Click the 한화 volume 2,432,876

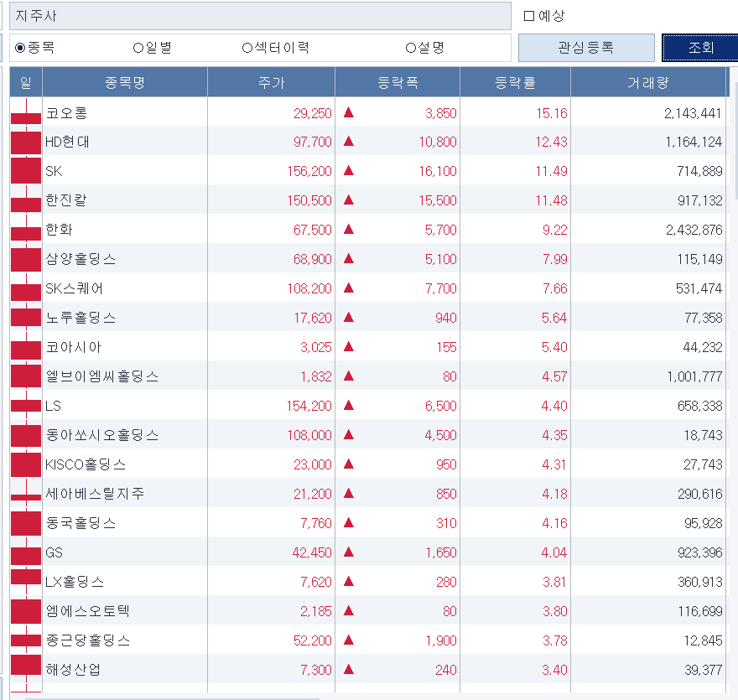694,230
